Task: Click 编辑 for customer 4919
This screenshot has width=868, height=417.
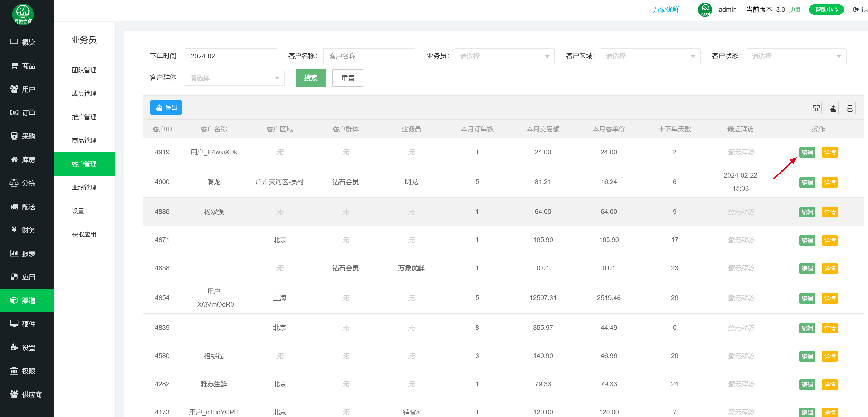Action: pyautogui.click(x=807, y=152)
